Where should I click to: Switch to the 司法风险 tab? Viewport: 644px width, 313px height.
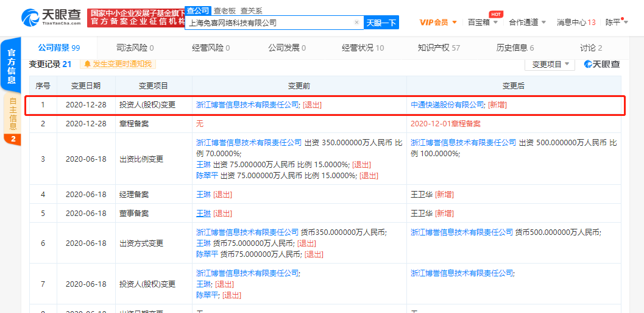pyautogui.click(x=135, y=48)
